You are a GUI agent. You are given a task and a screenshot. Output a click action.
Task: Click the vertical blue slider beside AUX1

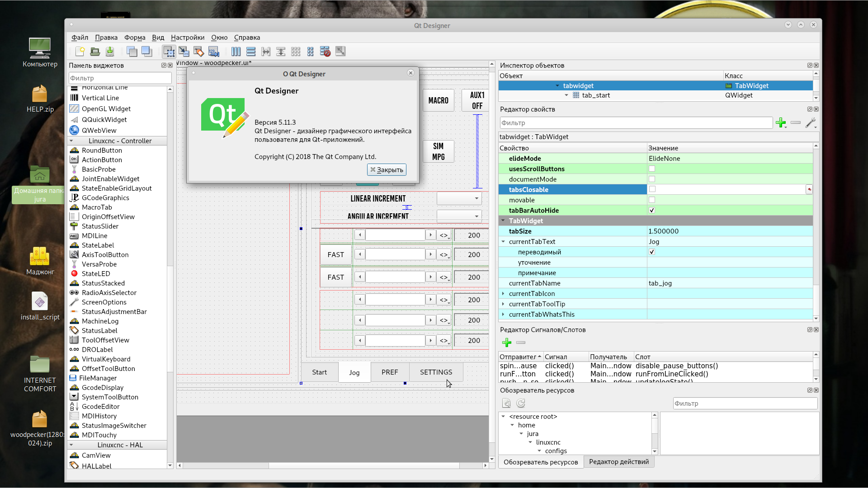[477, 151]
